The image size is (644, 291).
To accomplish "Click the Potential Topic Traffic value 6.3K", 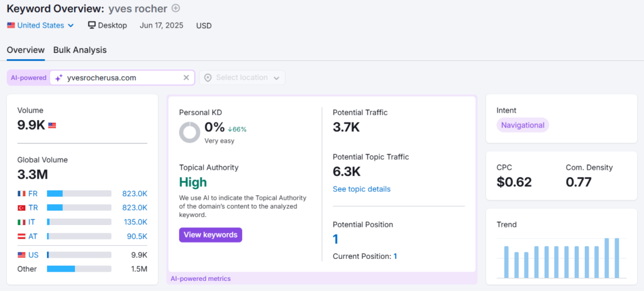I will [347, 172].
